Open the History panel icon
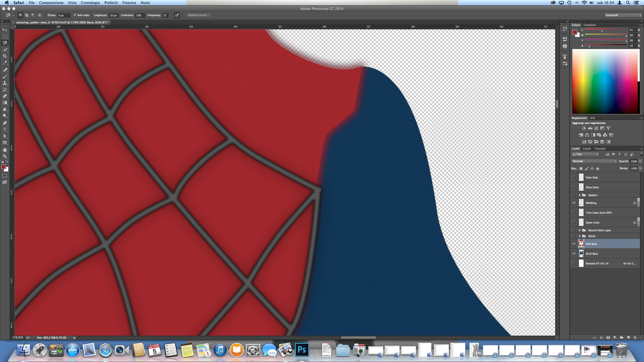The height and width of the screenshot is (362, 644). (565, 29)
